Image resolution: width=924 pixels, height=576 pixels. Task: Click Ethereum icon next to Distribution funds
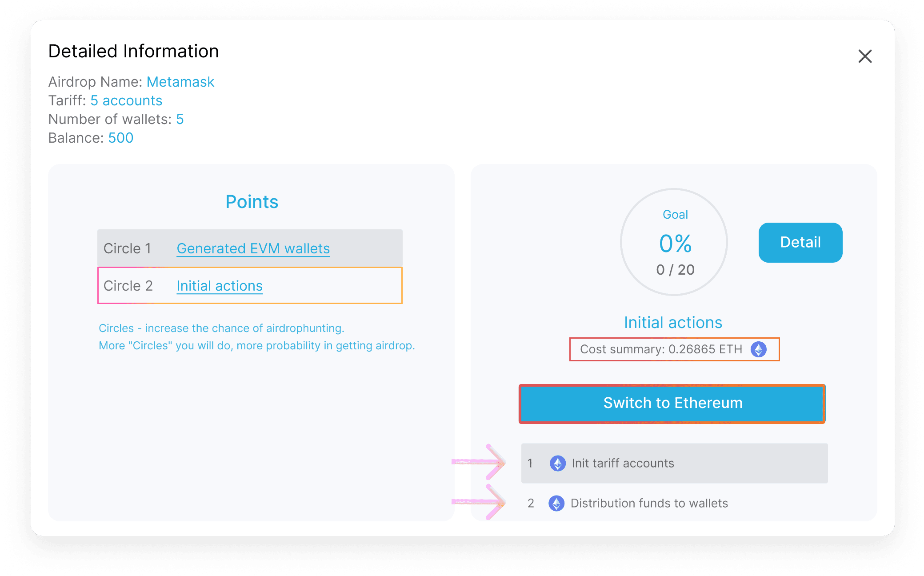coord(556,504)
